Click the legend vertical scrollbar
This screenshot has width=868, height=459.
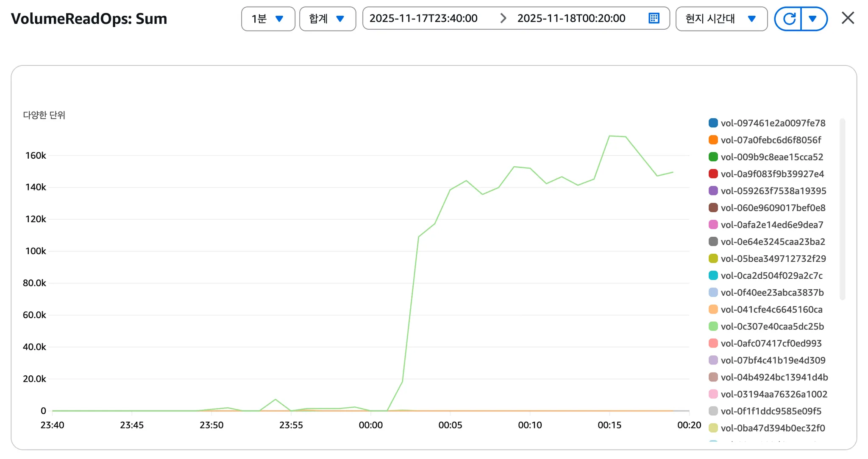pos(842,209)
